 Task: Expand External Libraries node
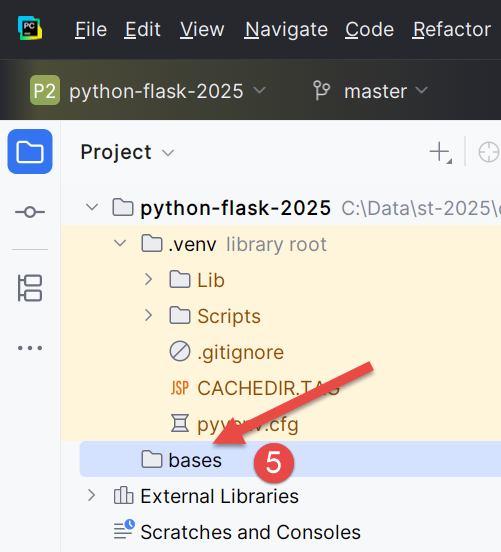[x=92, y=496]
